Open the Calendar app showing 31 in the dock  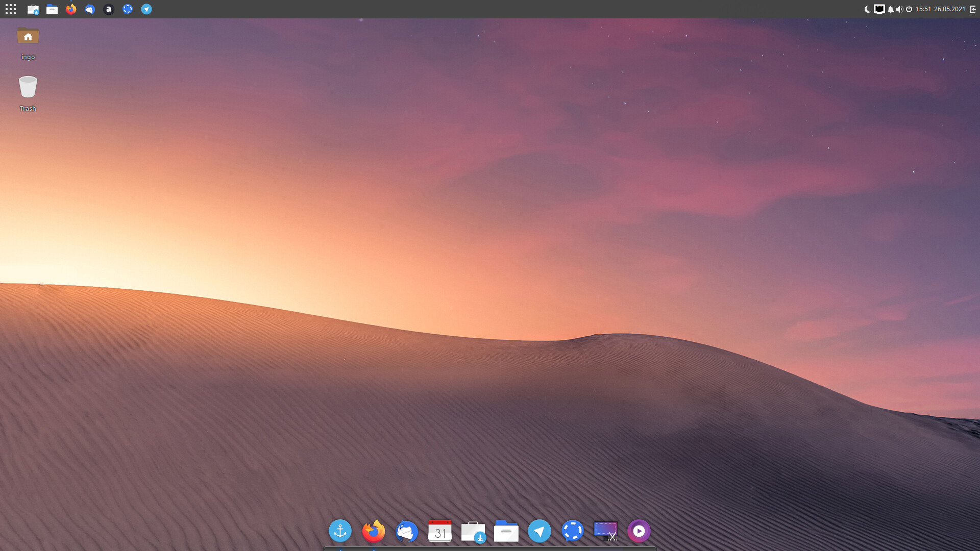coord(440,531)
